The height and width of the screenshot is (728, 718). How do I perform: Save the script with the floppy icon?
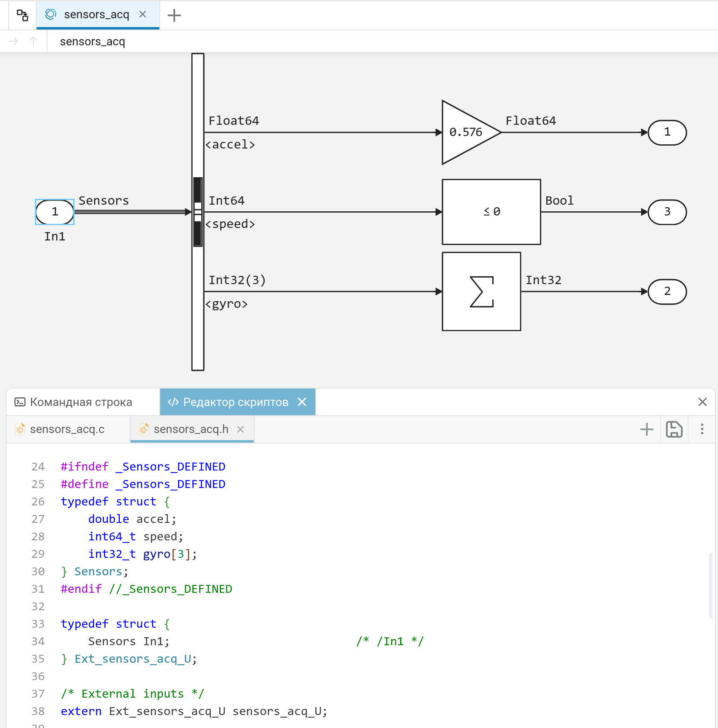674,429
